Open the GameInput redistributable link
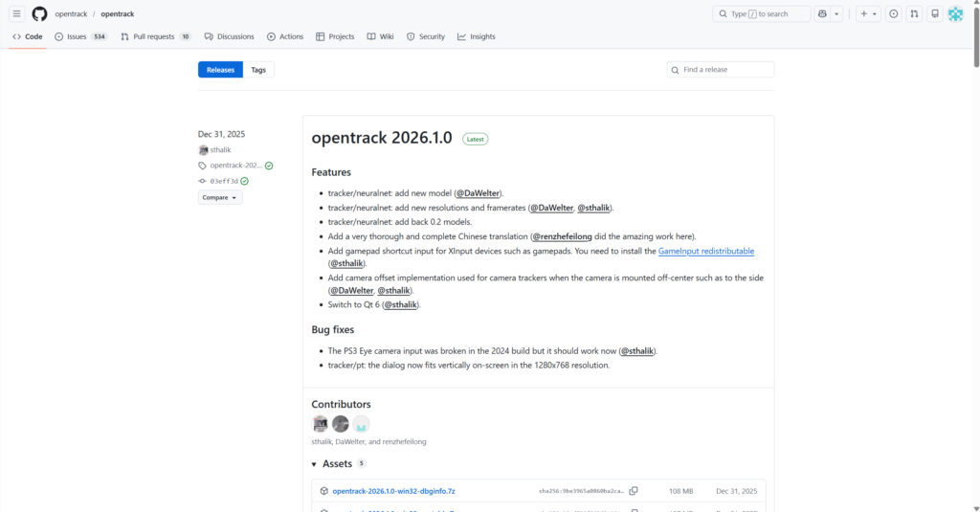This screenshot has width=980, height=512. coord(706,251)
